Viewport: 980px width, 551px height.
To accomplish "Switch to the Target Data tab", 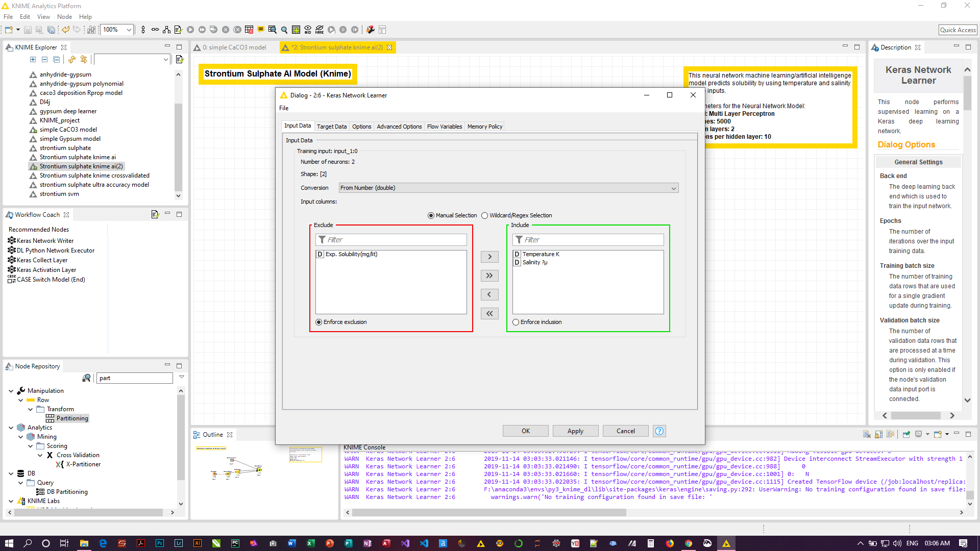I will (331, 127).
